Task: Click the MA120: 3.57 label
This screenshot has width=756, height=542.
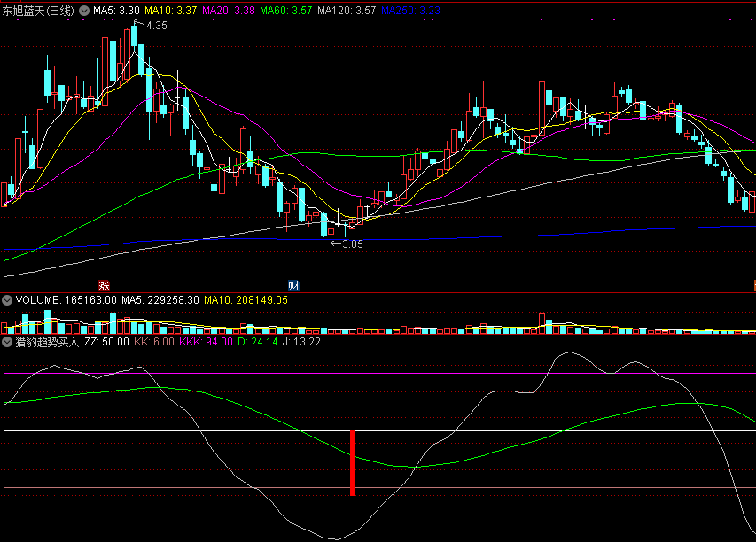Action: pyautogui.click(x=347, y=11)
